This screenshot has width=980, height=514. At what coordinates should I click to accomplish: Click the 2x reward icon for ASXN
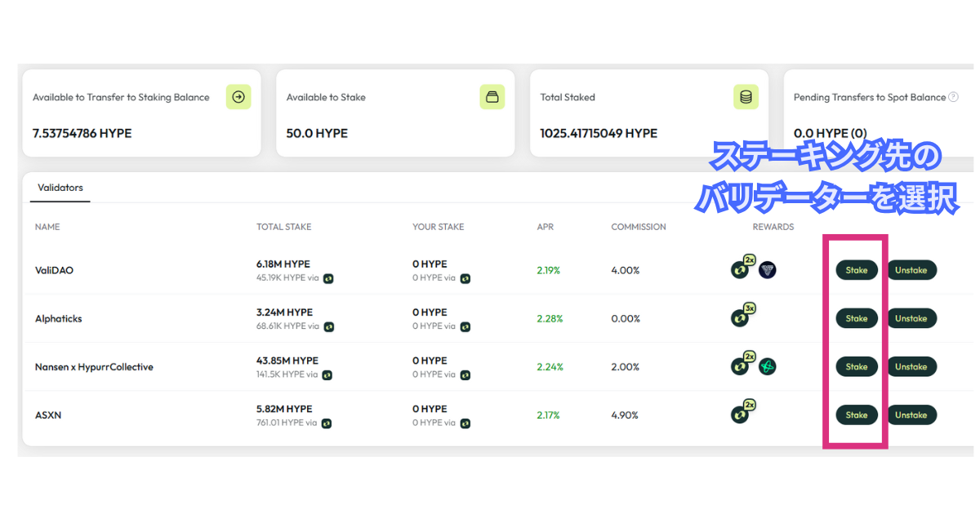point(743,410)
